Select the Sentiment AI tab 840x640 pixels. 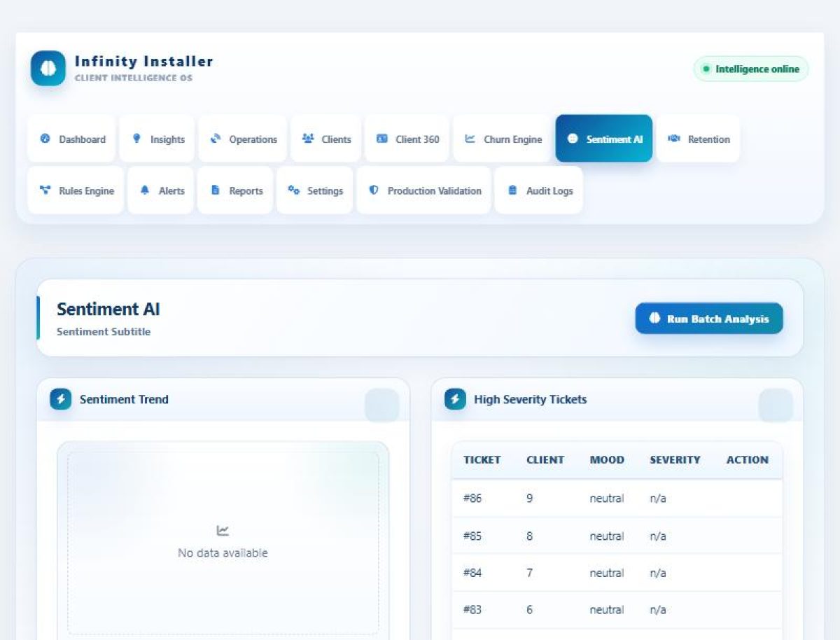click(x=604, y=139)
